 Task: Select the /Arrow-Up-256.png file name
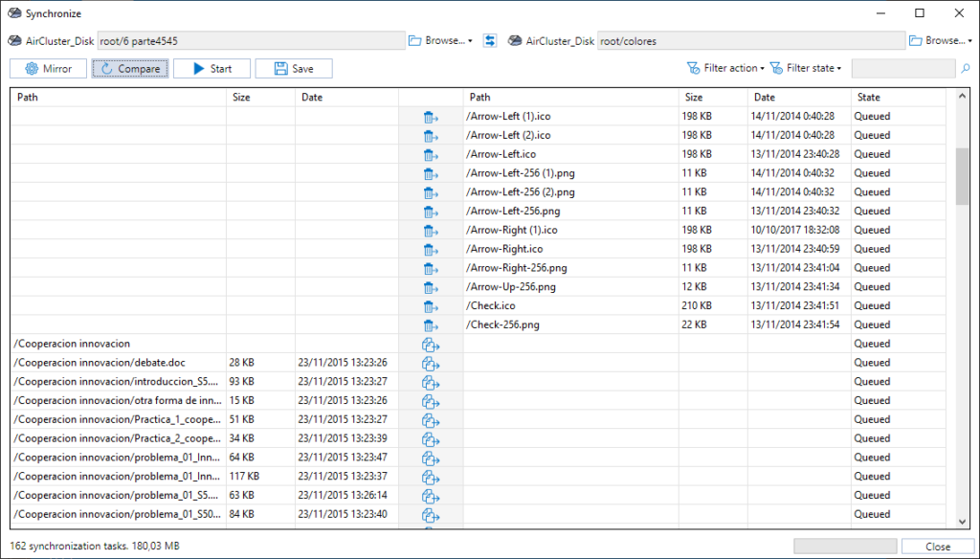coord(511,287)
